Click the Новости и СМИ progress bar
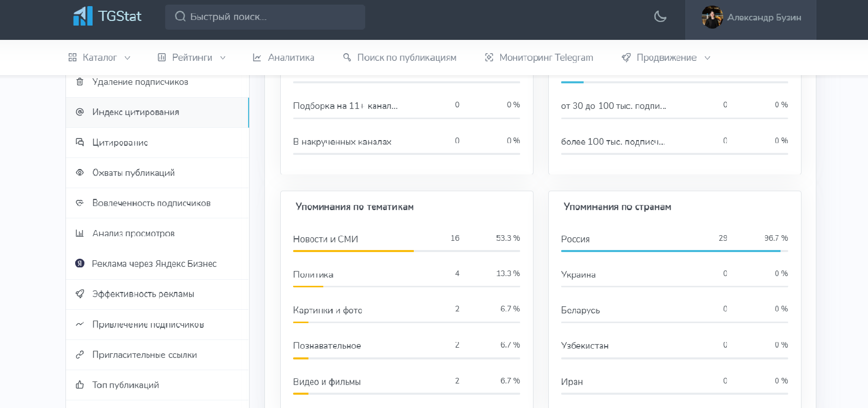868x408 pixels. point(406,251)
